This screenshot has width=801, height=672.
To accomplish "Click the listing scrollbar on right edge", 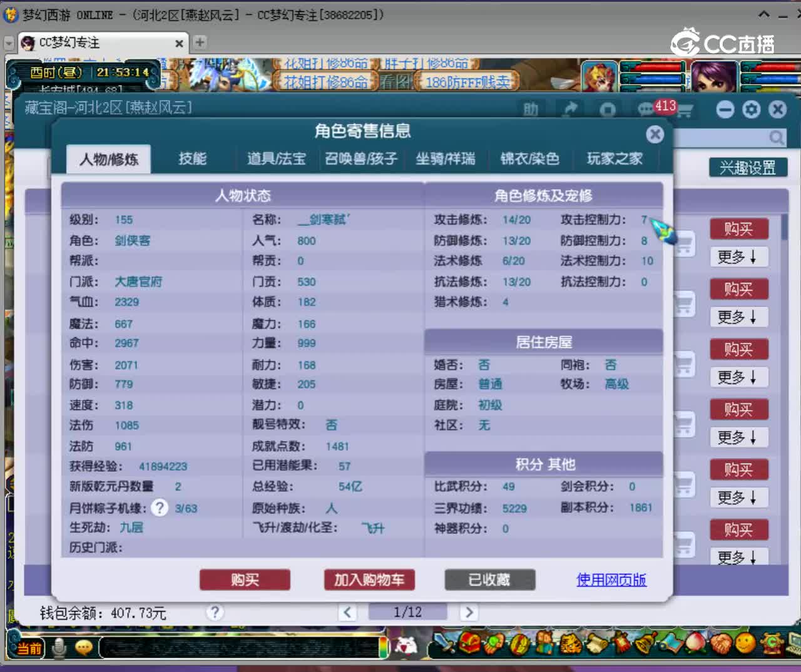I will (x=784, y=227).
